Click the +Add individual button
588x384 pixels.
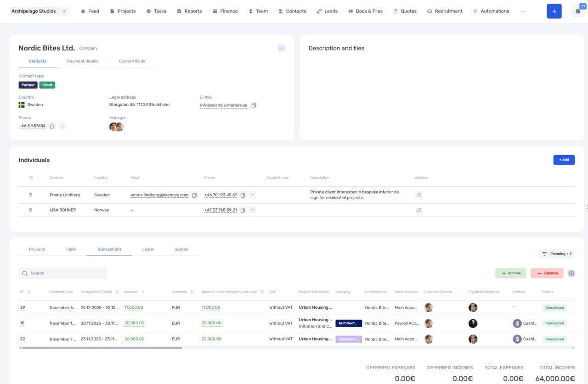[x=564, y=160]
